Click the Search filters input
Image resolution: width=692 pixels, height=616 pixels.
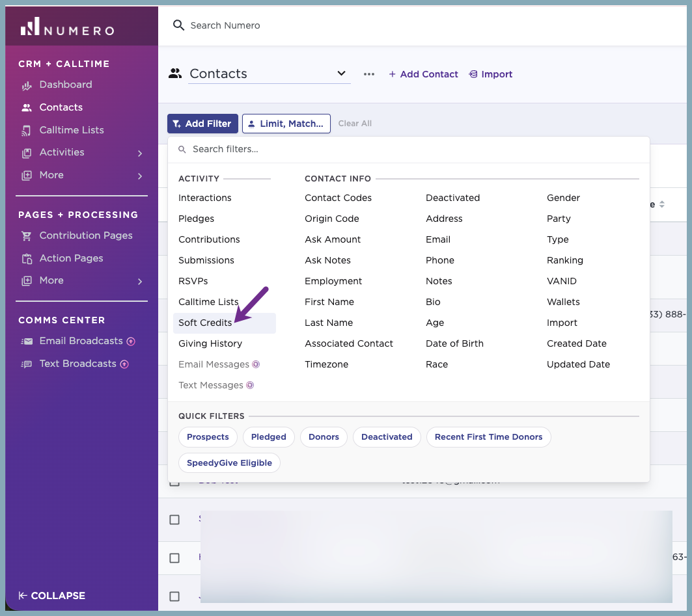(409, 150)
